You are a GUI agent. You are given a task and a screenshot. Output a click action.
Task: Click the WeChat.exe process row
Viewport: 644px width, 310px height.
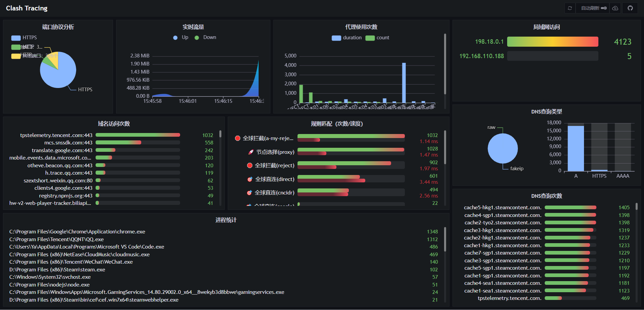(224, 262)
